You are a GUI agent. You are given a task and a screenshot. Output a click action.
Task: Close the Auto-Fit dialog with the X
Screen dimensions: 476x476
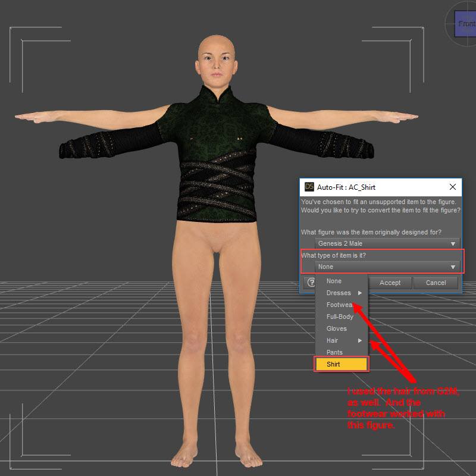click(453, 187)
